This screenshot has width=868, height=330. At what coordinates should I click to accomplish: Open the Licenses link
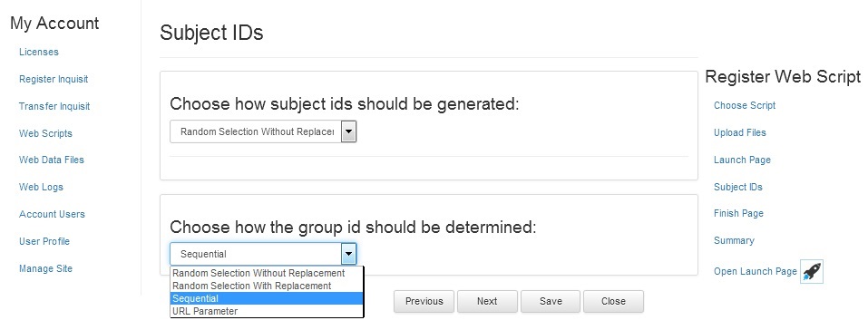click(x=39, y=52)
